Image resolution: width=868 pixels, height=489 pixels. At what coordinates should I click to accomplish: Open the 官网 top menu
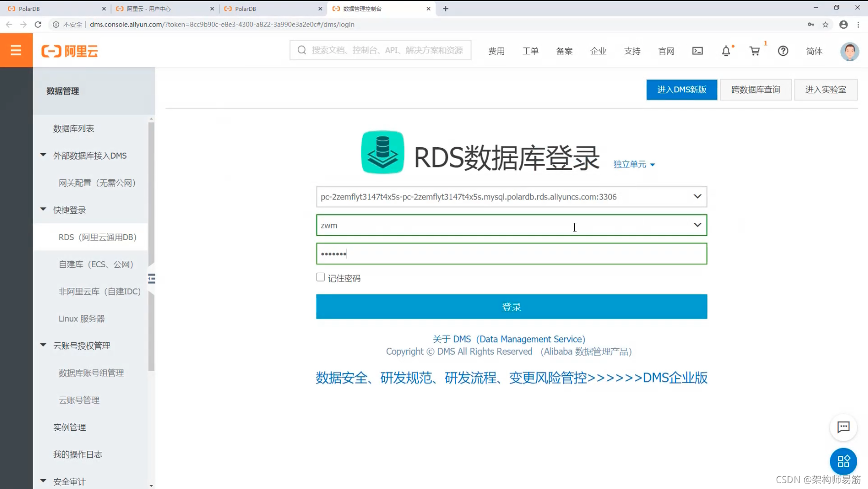click(666, 51)
